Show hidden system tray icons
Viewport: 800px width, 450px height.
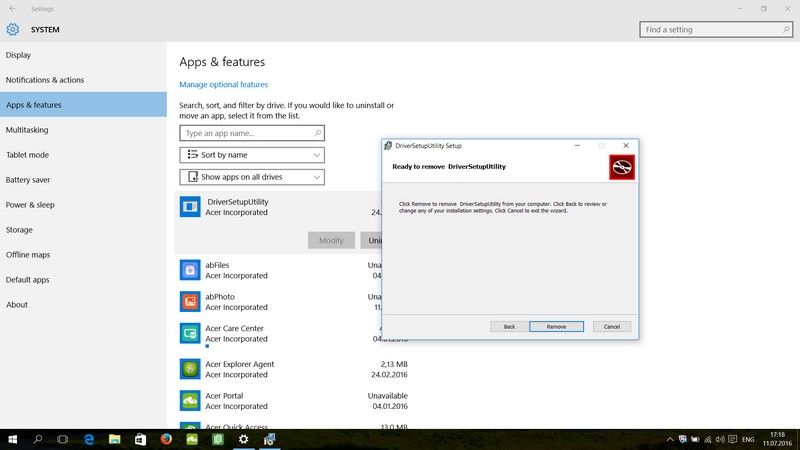pyautogui.click(x=670, y=439)
